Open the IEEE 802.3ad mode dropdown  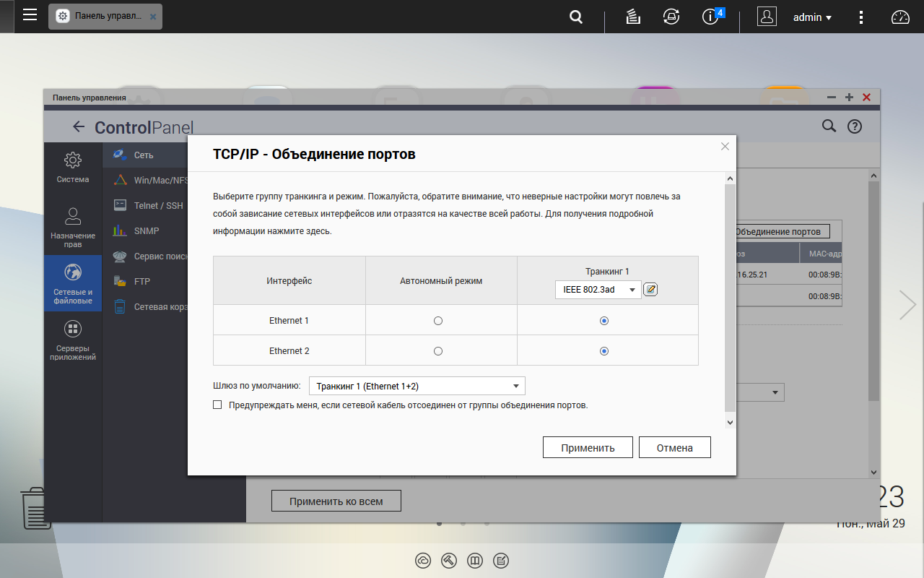pos(598,290)
